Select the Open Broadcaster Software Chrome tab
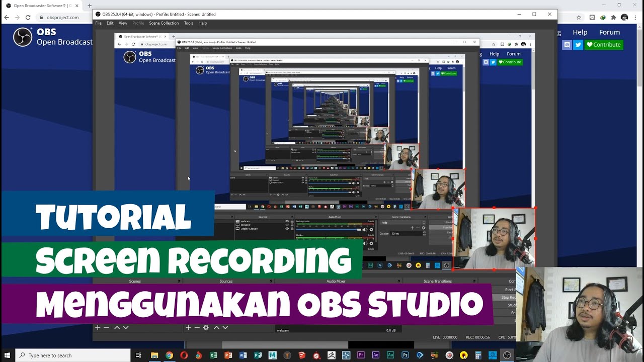This screenshot has height=362, width=644. click(x=42, y=6)
